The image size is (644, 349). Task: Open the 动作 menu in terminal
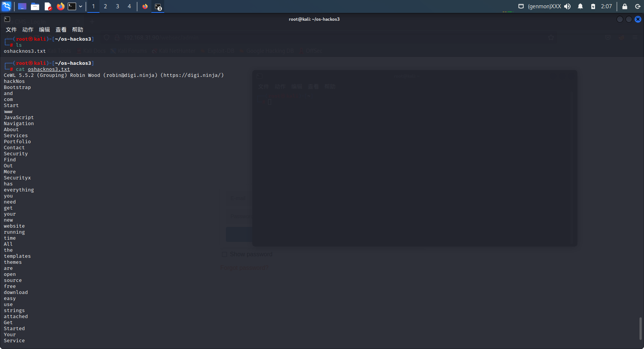pos(28,29)
